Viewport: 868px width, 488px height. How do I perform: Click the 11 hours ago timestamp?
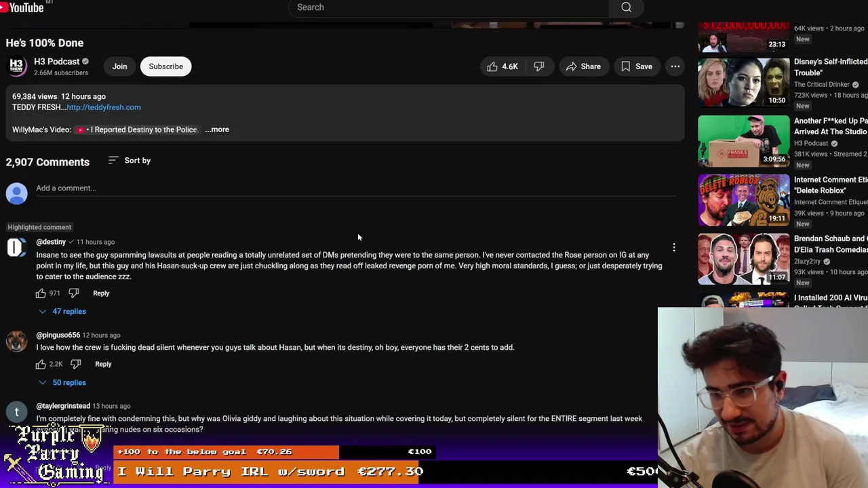click(96, 242)
